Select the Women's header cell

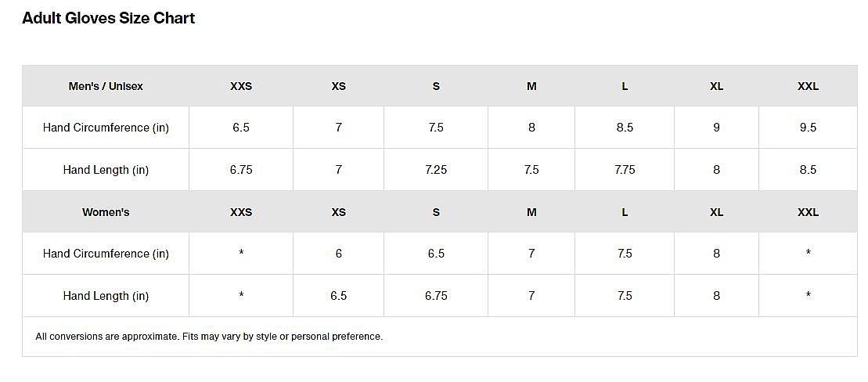coord(106,212)
